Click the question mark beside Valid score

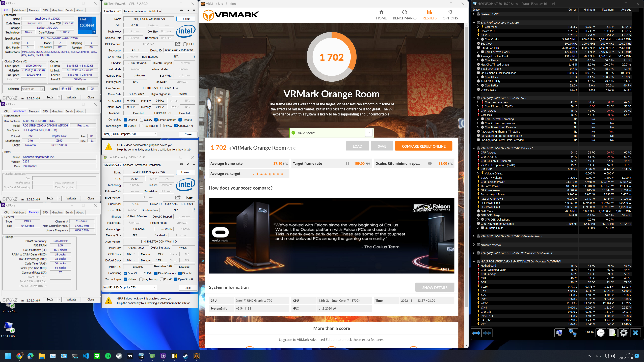(369, 133)
